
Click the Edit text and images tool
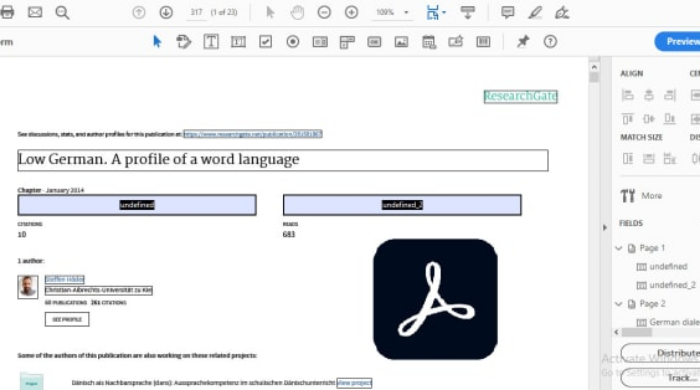click(183, 41)
